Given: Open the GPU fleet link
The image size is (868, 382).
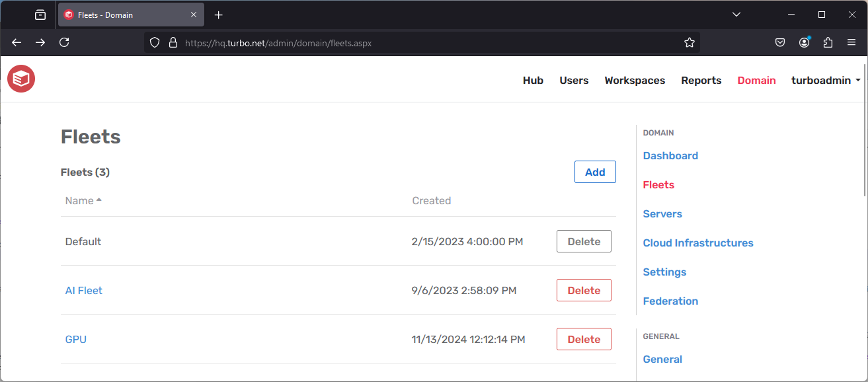Looking at the screenshot, I should point(75,339).
